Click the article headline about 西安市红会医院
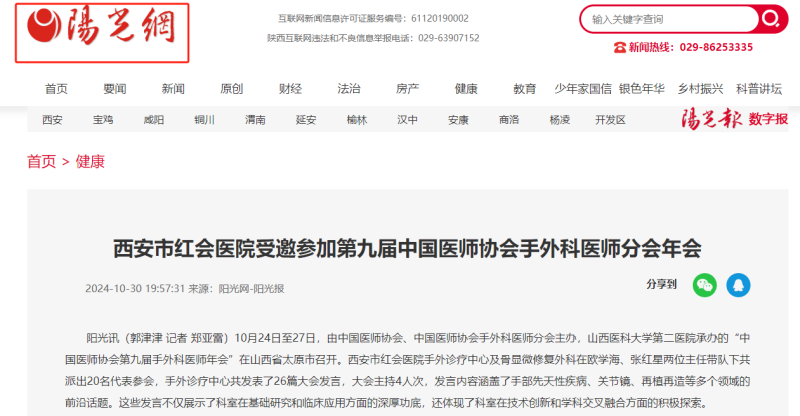The height and width of the screenshot is (416, 800). (407, 249)
